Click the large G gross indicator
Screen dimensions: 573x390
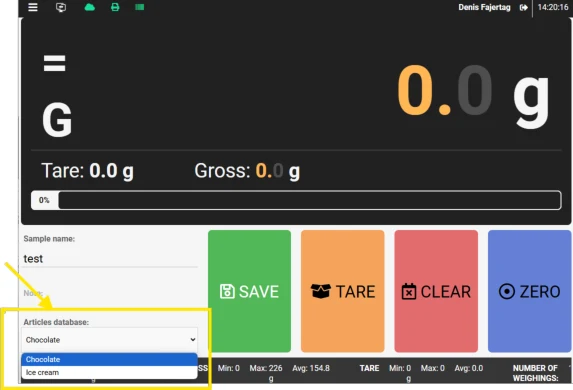(57, 120)
